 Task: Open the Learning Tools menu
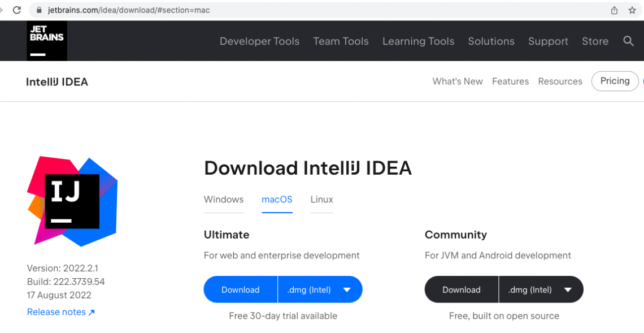click(418, 41)
